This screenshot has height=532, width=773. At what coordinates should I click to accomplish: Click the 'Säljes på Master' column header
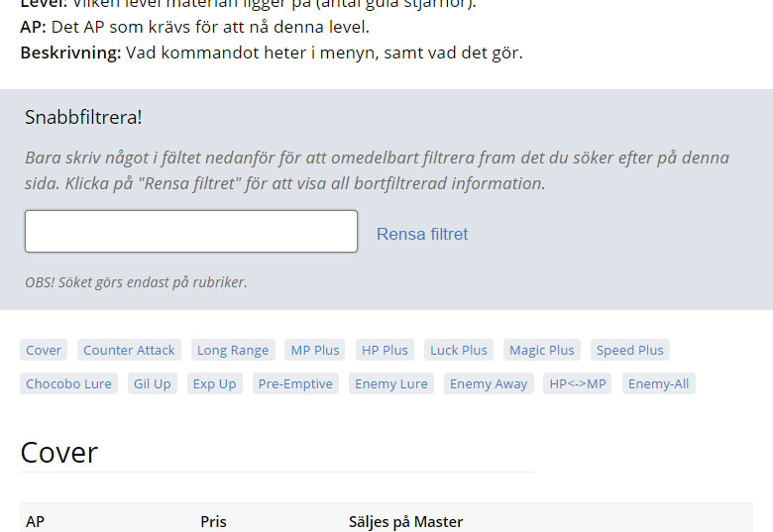click(x=405, y=521)
